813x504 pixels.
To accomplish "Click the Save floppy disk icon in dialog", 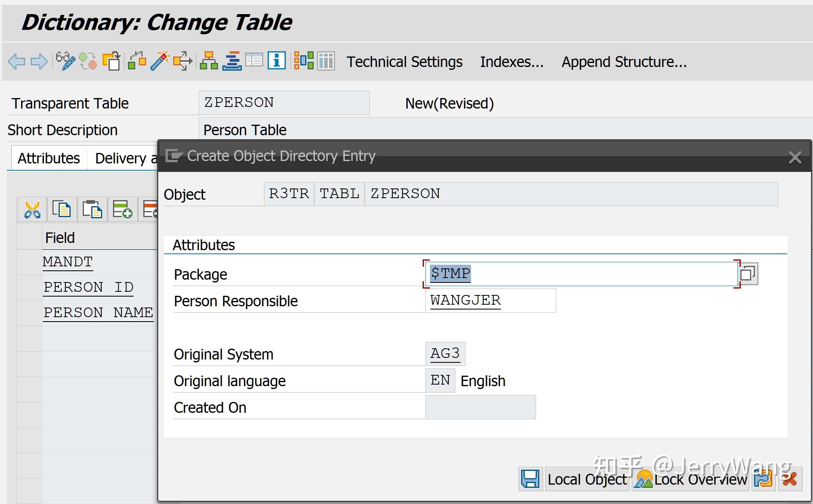I will [x=530, y=479].
